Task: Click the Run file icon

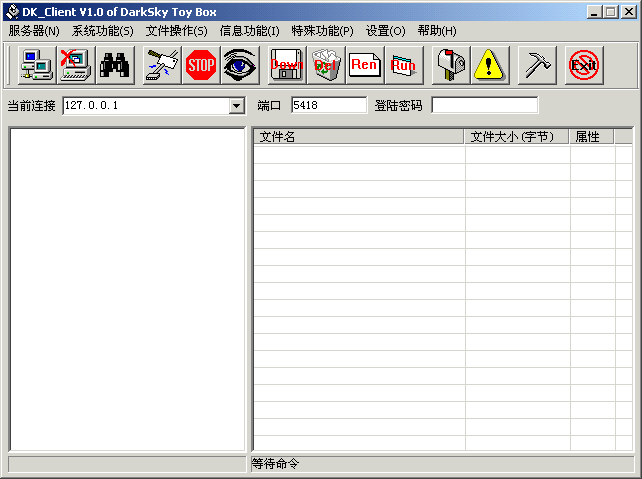Action: pyautogui.click(x=403, y=66)
